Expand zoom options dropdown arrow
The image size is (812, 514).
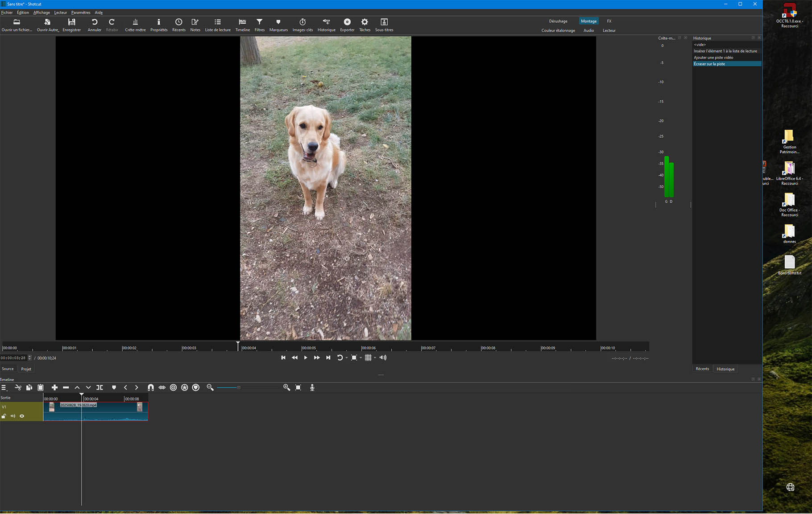pos(360,358)
